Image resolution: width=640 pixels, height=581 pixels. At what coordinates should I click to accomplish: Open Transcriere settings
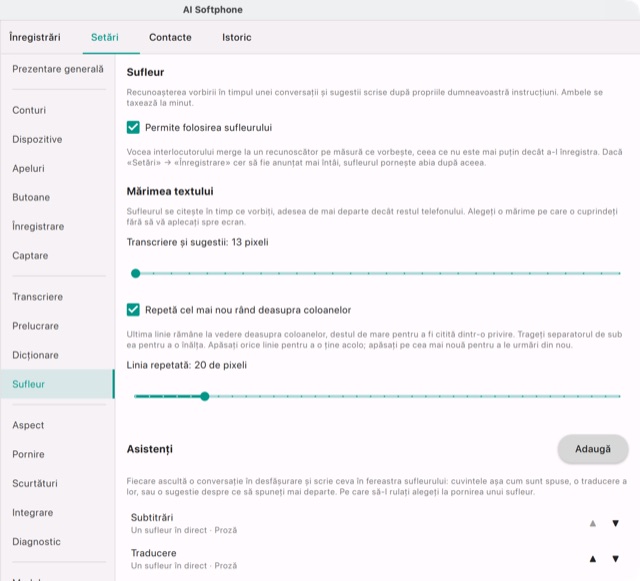click(x=58, y=297)
